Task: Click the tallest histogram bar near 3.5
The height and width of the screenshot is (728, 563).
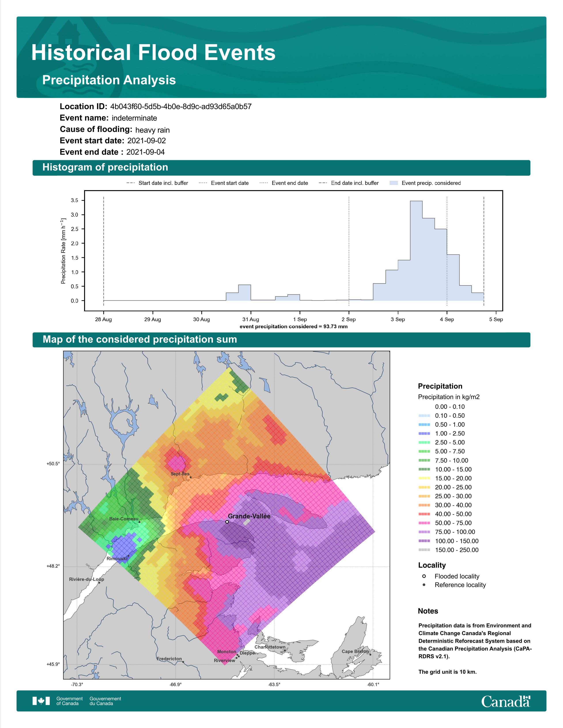Action: (x=416, y=251)
